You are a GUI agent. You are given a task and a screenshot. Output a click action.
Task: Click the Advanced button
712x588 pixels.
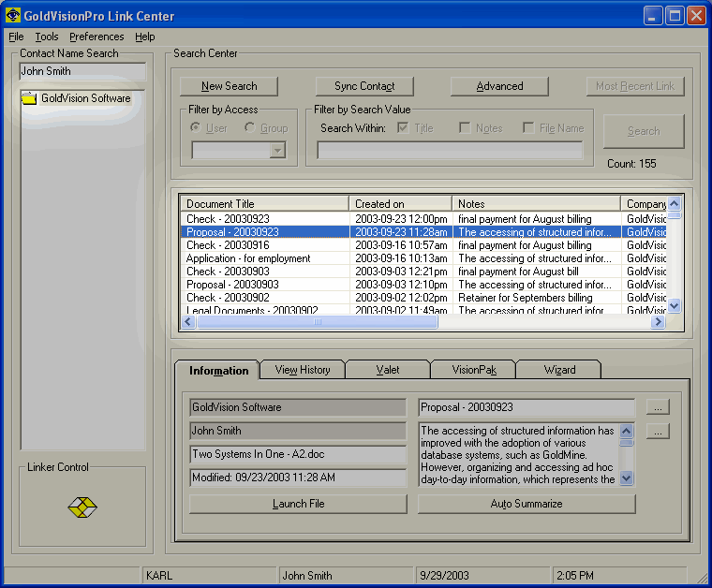[x=499, y=86]
